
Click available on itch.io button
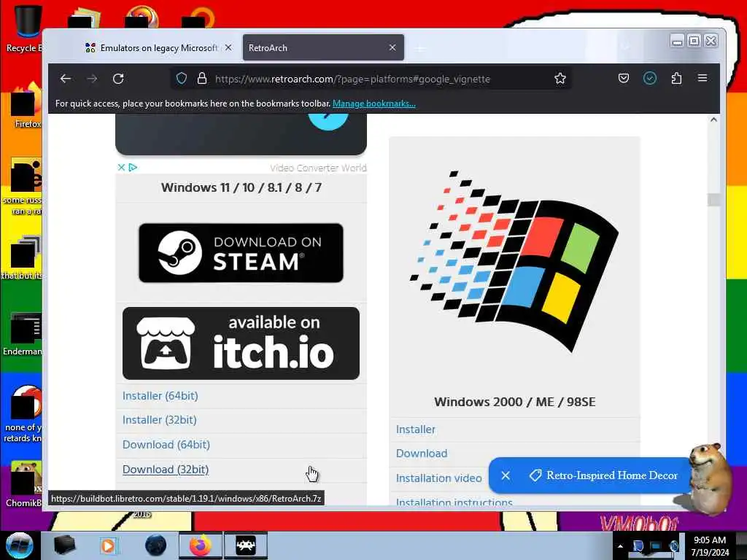[x=241, y=343]
